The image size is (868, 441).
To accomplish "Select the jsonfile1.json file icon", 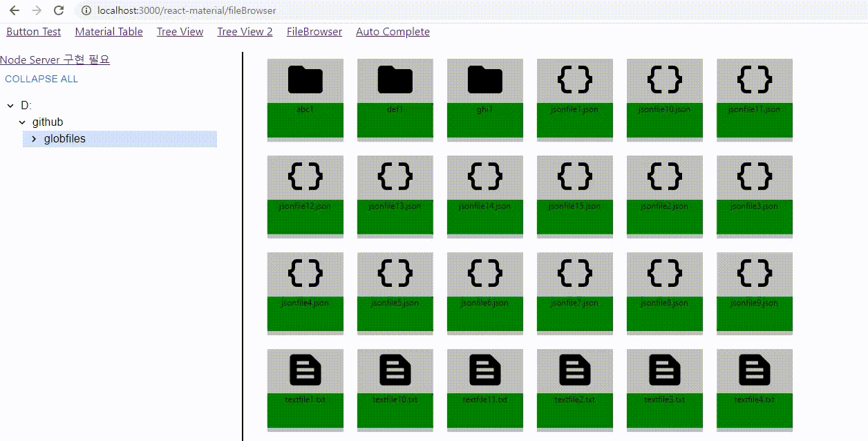I will (x=575, y=79).
